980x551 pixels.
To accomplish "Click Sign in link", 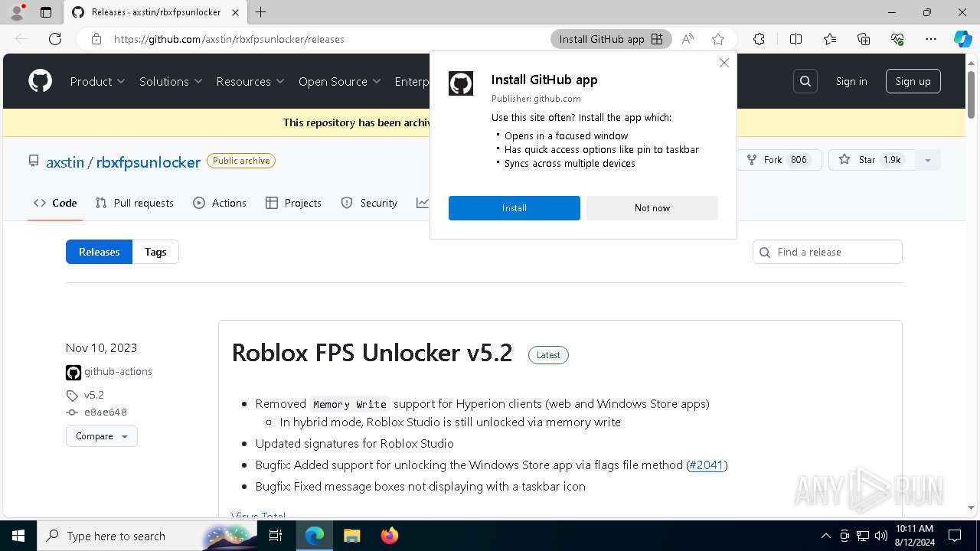I will [x=851, y=81].
